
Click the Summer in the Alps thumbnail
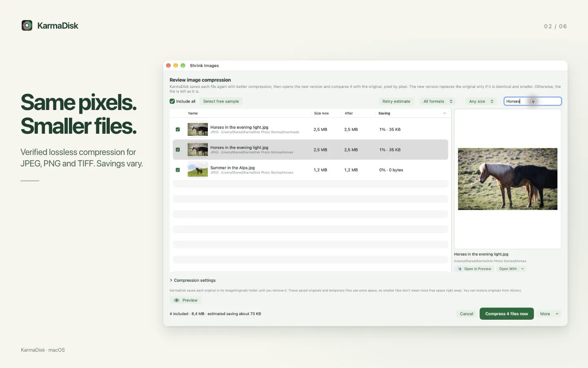[x=198, y=170]
